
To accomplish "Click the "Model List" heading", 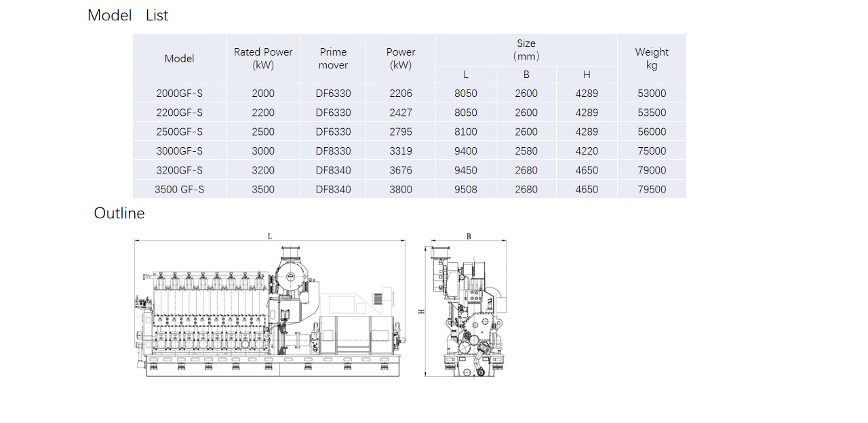I will click(127, 15).
